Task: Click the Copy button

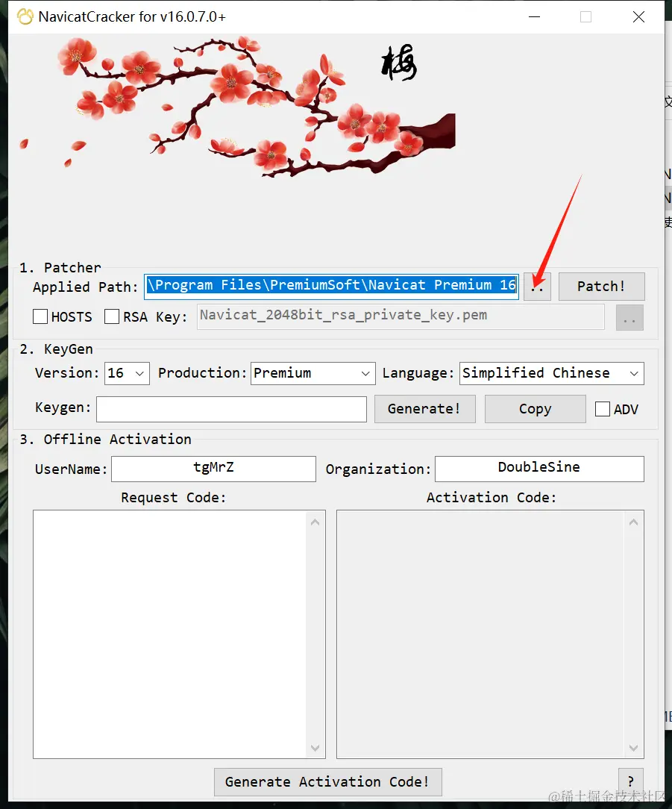Action: tap(536, 409)
